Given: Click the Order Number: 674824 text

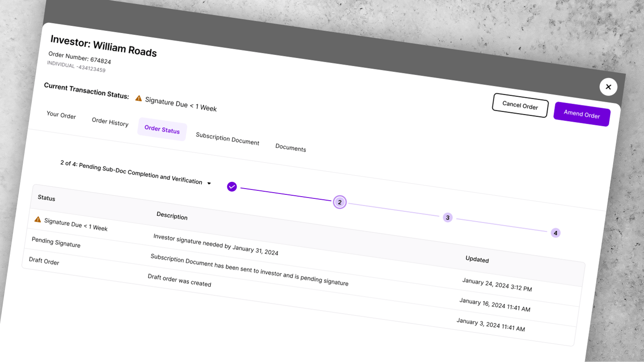Looking at the screenshot, I should point(80,58).
